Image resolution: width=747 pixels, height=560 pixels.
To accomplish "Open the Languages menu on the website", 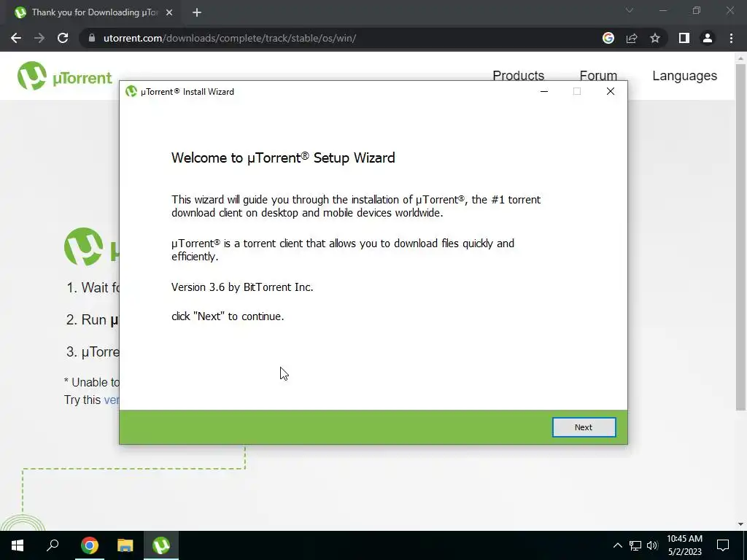I will click(684, 76).
